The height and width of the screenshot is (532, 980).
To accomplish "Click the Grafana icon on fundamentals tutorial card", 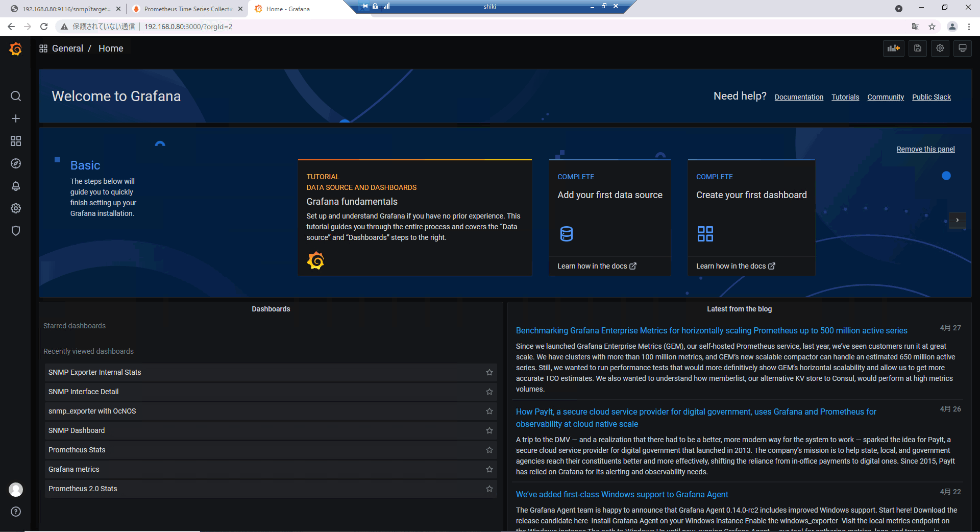I will (x=315, y=260).
